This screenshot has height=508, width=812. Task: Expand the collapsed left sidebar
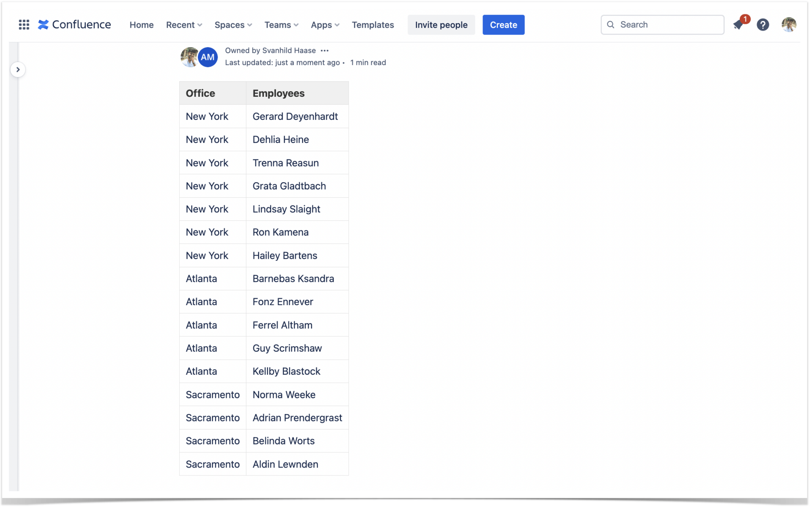pos(18,69)
